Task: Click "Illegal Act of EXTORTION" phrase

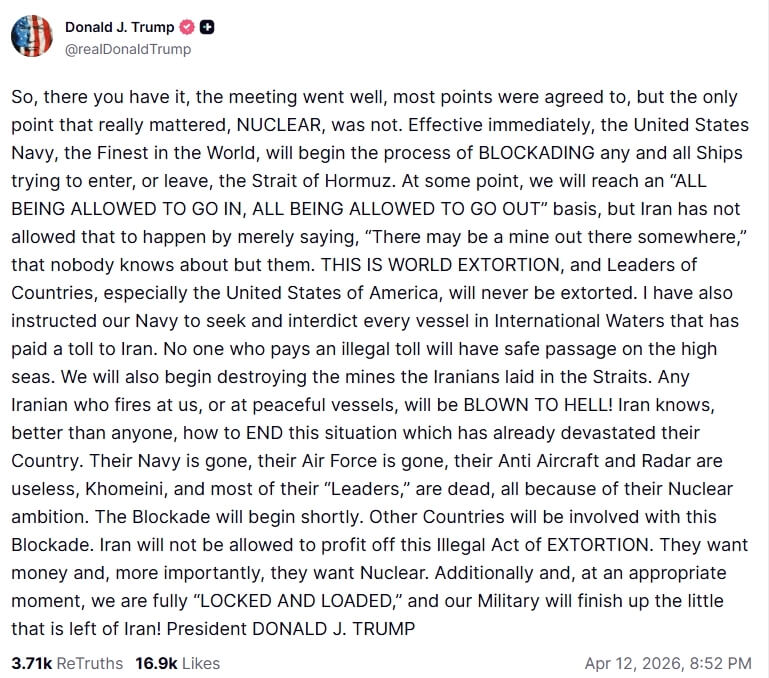Action: tap(557, 546)
